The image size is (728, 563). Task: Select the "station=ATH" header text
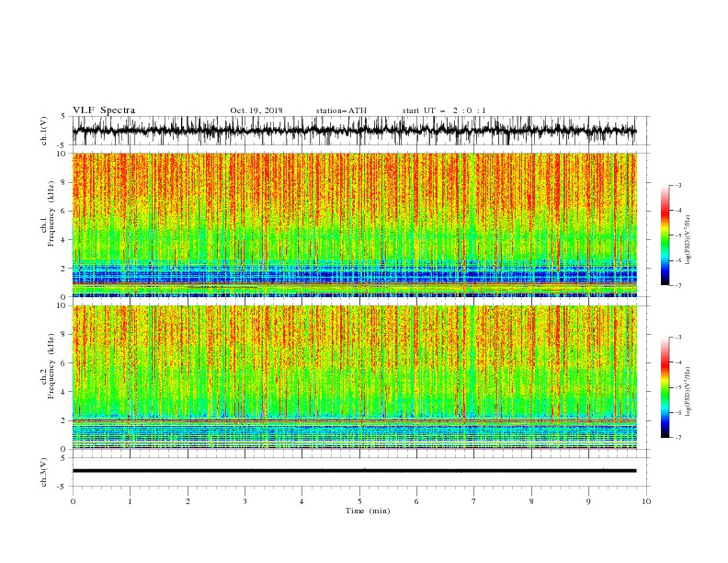(341, 110)
